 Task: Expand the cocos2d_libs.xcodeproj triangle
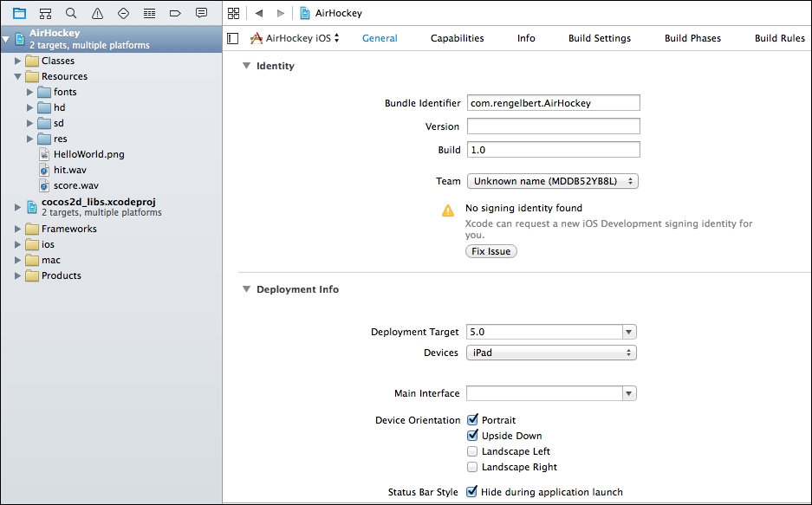[x=17, y=207]
